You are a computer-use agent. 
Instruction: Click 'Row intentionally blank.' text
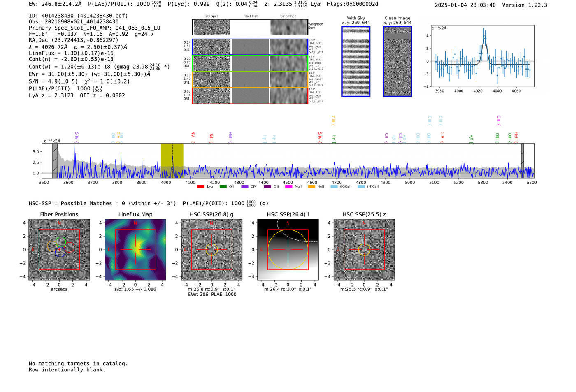tap(67, 370)
